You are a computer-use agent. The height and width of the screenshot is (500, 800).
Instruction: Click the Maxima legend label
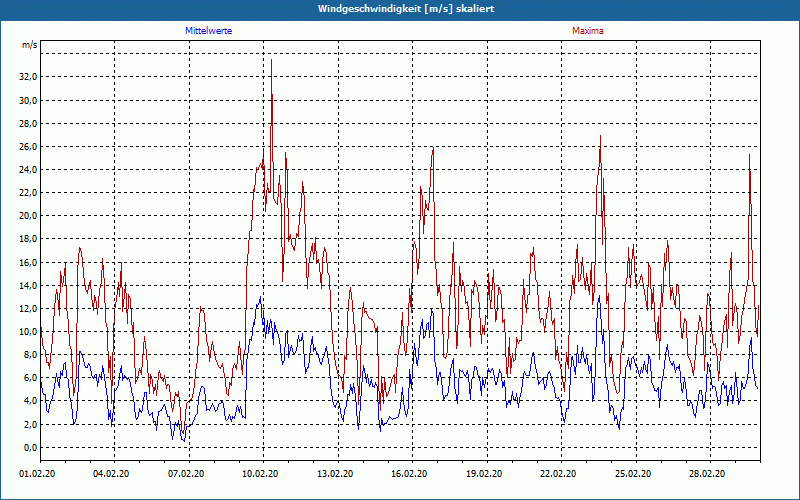tap(588, 31)
